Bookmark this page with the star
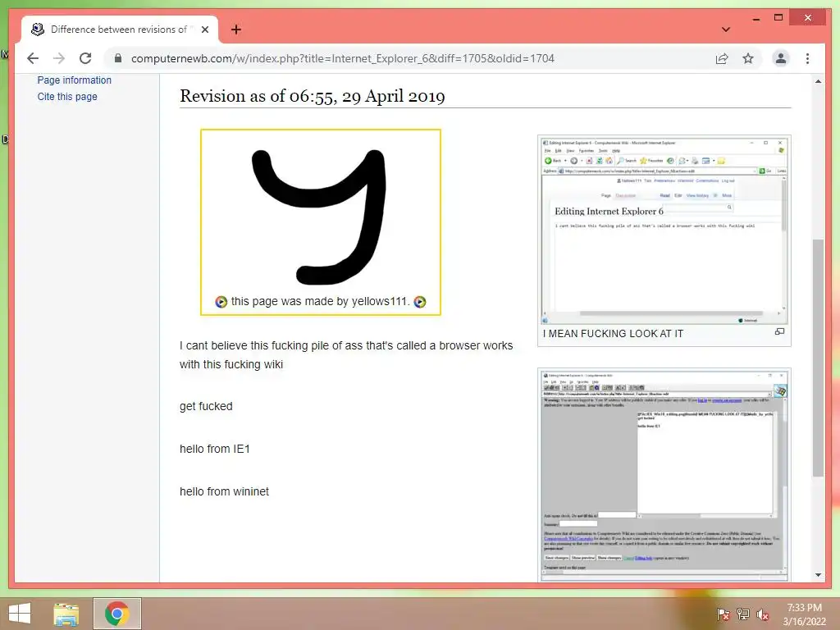Image resolution: width=840 pixels, height=630 pixels. (748, 58)
